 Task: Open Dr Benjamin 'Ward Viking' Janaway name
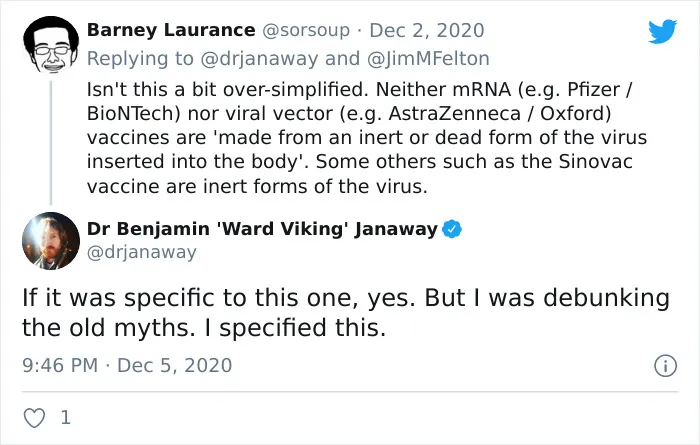click(x=262, y=229)
